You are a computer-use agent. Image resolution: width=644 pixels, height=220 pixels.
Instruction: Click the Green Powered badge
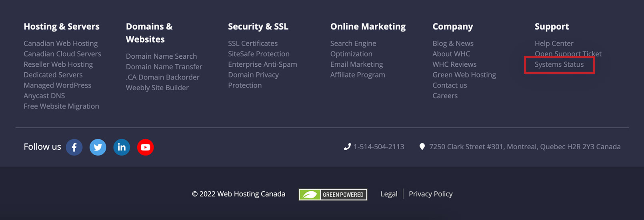click(x=333, y=194)
